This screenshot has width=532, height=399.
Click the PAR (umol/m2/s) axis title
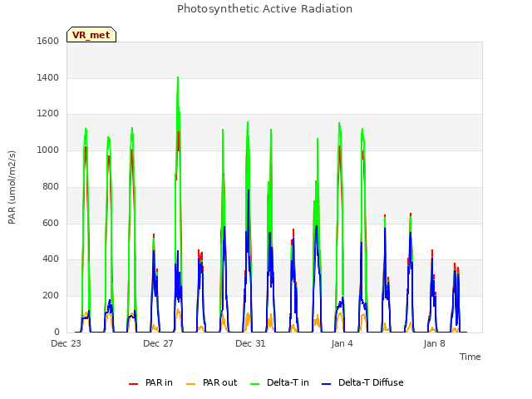(12, 187)
